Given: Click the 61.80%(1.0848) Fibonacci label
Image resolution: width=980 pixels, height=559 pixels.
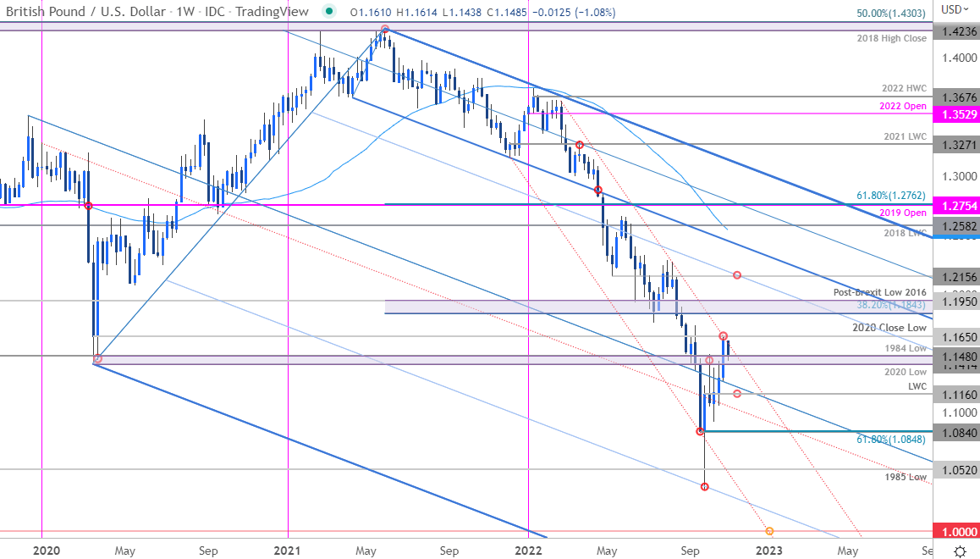Looking at the screenshot, I should pos(890,440).
